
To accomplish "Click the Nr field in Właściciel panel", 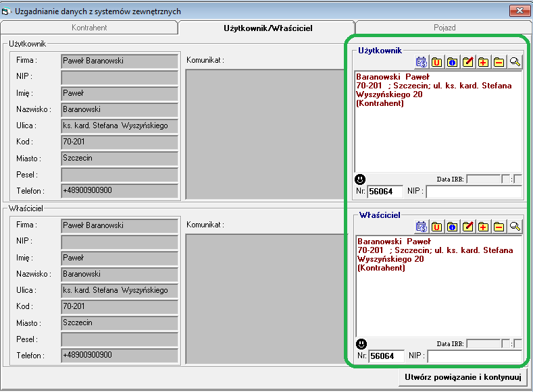I will pyautogui.click(x=386, y=356).
